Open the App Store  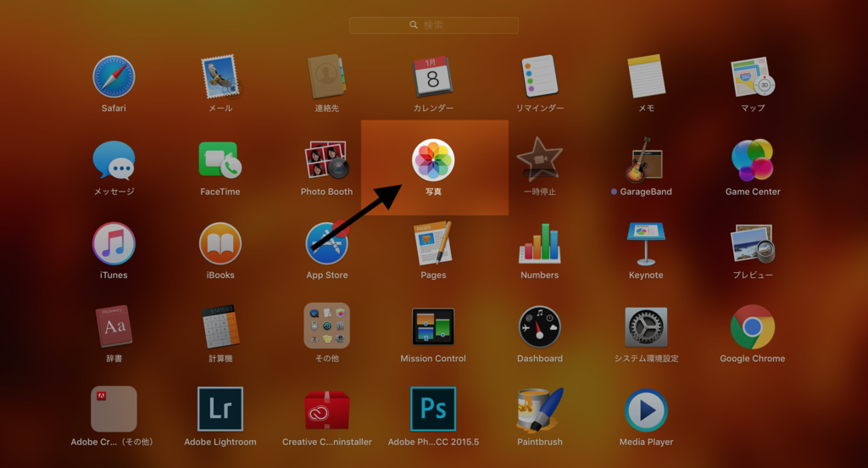click(326, 243)
